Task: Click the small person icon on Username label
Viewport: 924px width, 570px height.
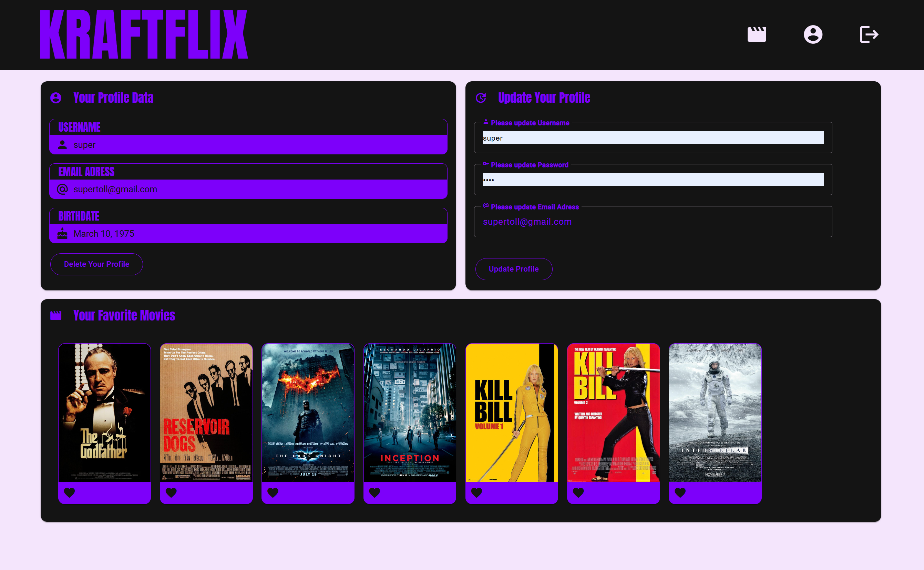Action: point(486,122)
